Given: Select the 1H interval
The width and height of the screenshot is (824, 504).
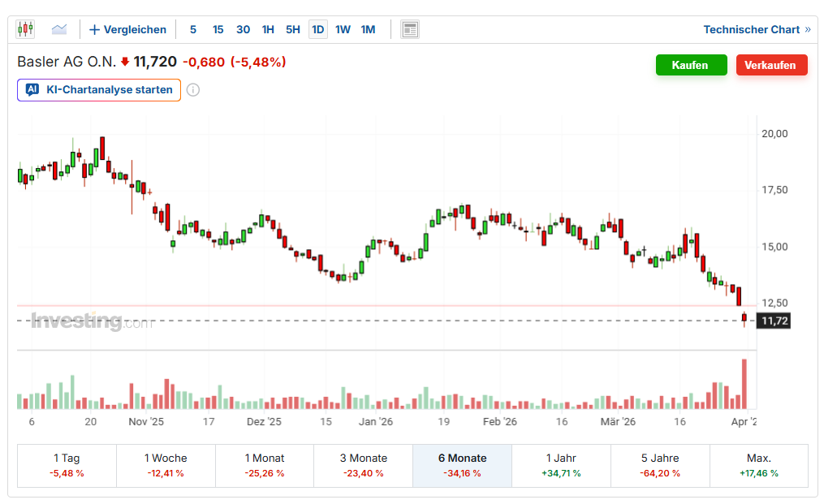Looking at the screenshot, I should (268, 30).
